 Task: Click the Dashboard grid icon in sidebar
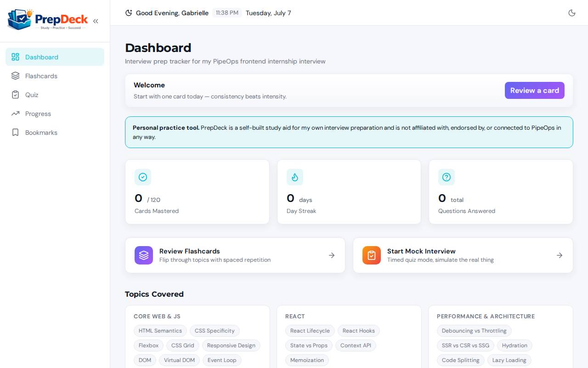15,57
